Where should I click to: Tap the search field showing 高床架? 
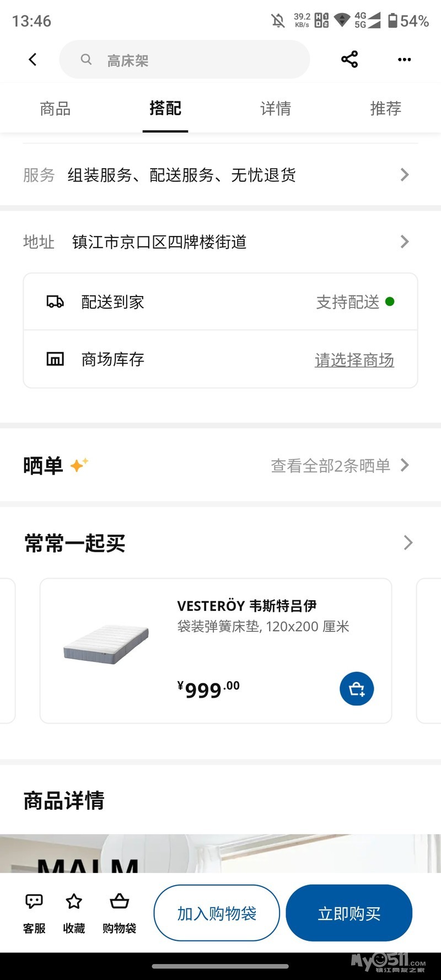pyautogui.click(x=184, y=60)
